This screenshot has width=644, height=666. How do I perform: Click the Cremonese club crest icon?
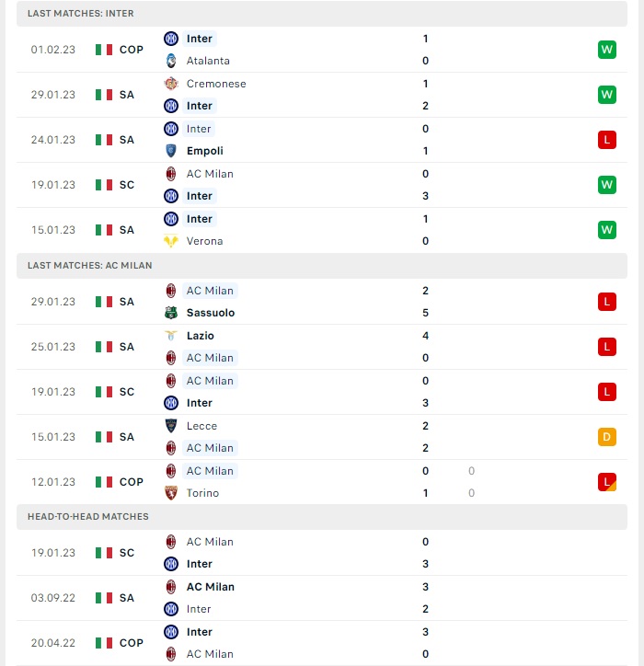click(171, 84)
